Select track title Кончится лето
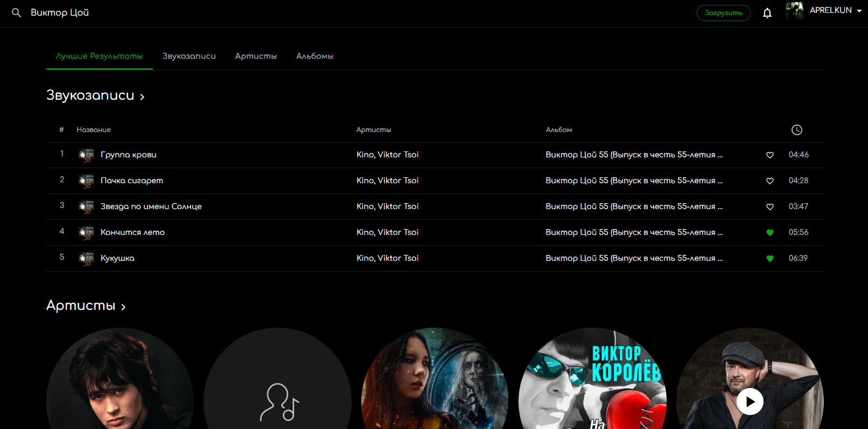The image size is (868, 429). tap(133, 232)
